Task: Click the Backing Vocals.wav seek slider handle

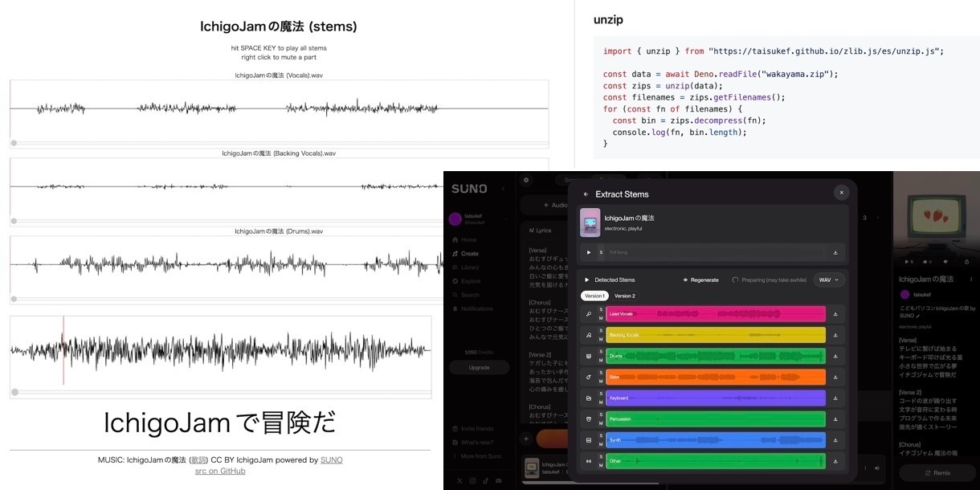Action: point(14,221)
